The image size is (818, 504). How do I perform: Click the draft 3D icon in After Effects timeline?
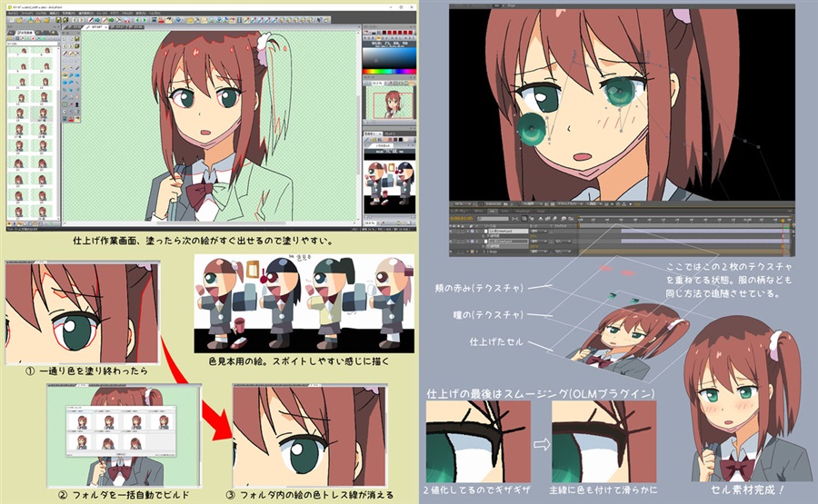click(x=532, y=218)
